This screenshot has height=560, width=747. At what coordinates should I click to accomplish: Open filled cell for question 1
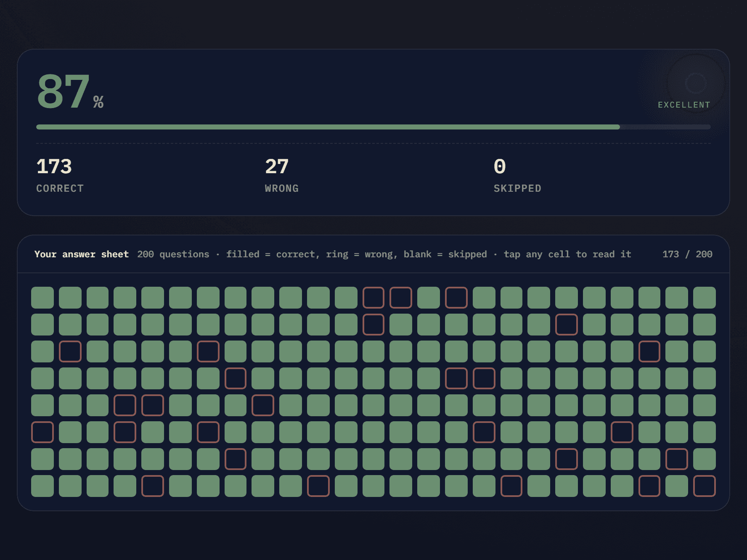coord(42,298)
